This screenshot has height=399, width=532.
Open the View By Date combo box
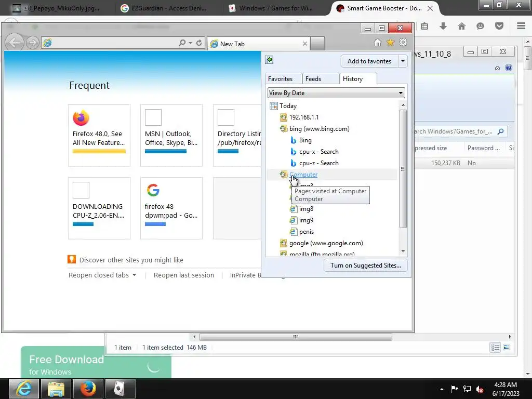pyautogui.click(x=336, y=92)
